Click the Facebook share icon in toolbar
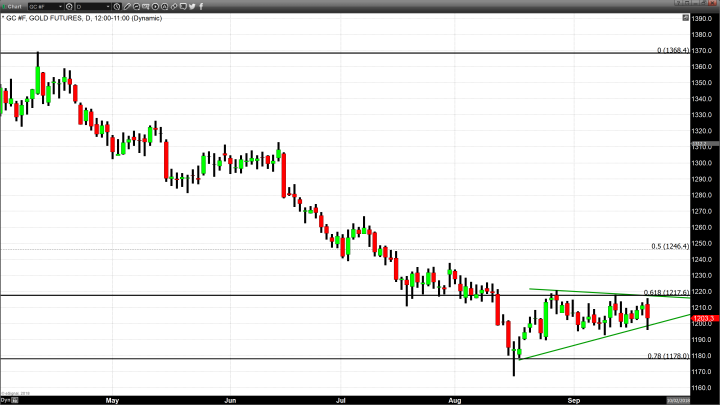 pos(201,6)
